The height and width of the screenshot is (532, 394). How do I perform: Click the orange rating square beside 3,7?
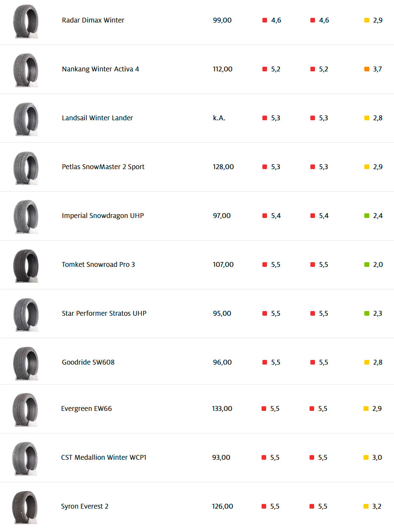pos(367,69)
